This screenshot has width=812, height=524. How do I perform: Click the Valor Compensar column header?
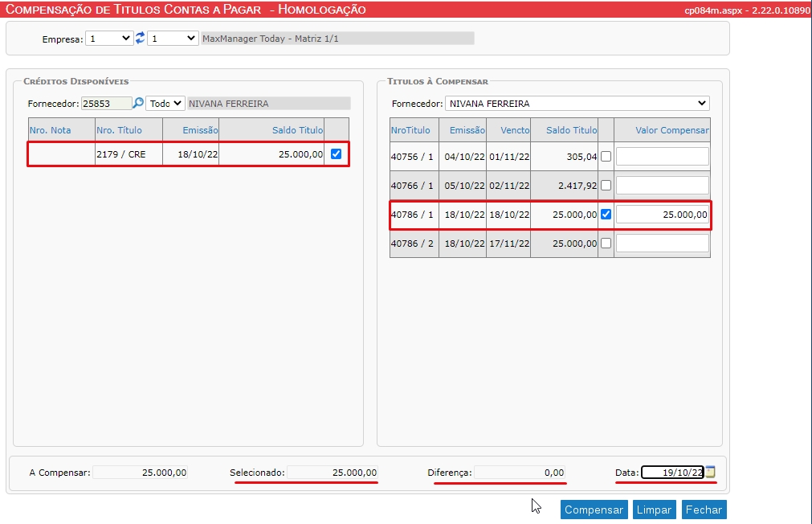[672, 130]
